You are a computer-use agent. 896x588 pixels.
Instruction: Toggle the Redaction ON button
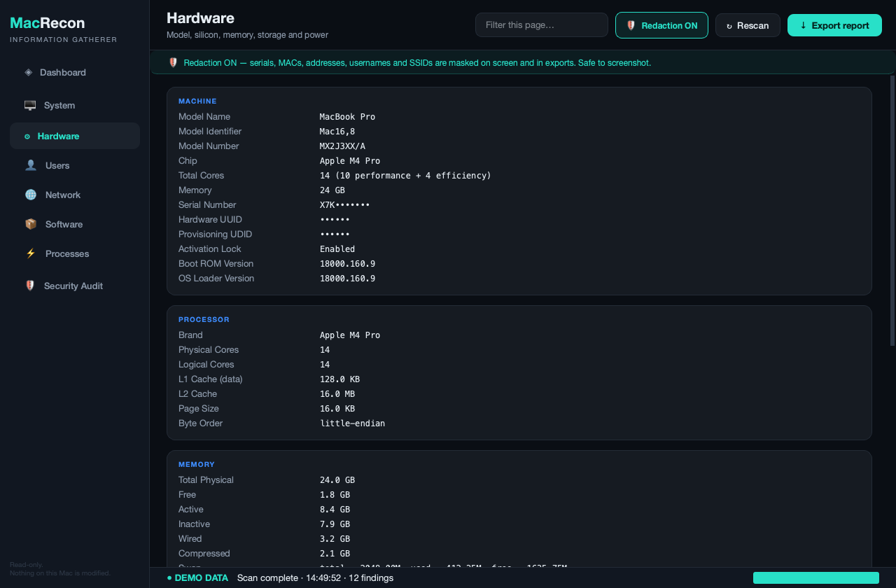tap(661, 25)
